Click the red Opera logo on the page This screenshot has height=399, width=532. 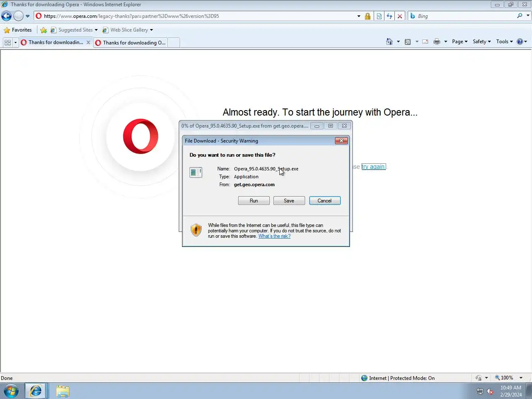tap(140, 136)
